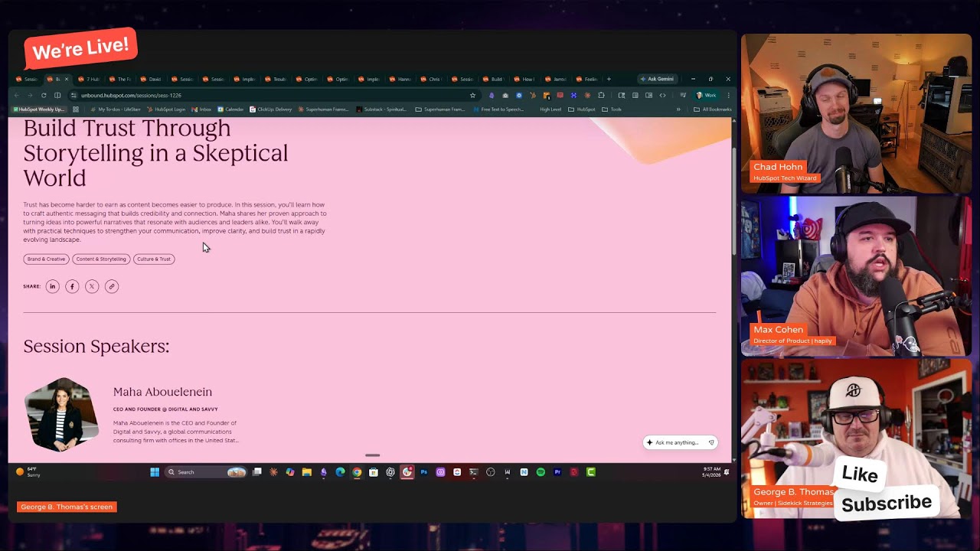Expand the hidden bookmarks overflow chevron

click(678, 109)
